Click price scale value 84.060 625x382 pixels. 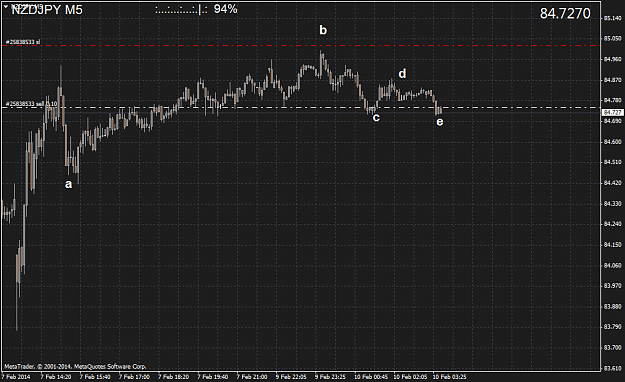click(x=613, y=265)
